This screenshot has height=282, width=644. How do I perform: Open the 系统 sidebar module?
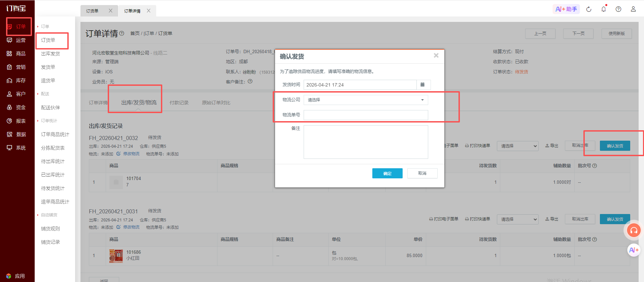[16, 148]
